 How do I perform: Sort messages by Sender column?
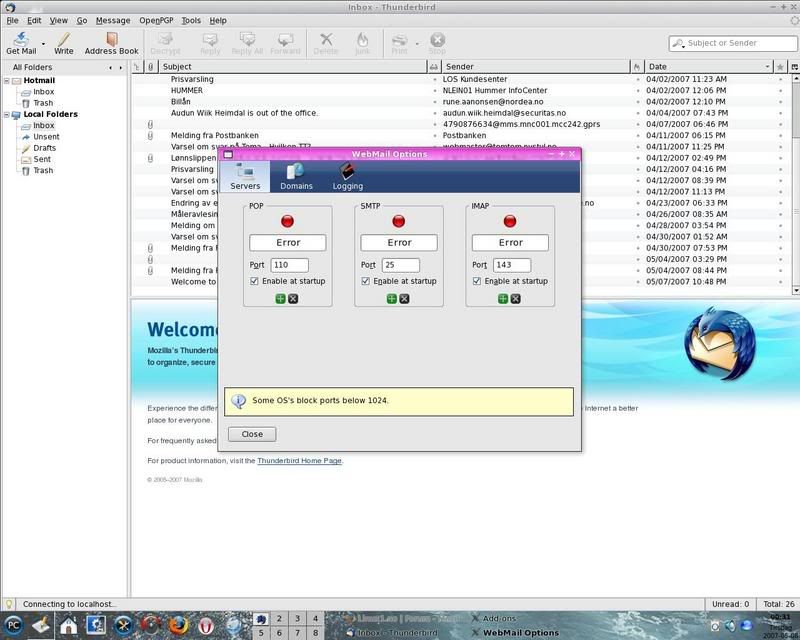coord(536,66)
